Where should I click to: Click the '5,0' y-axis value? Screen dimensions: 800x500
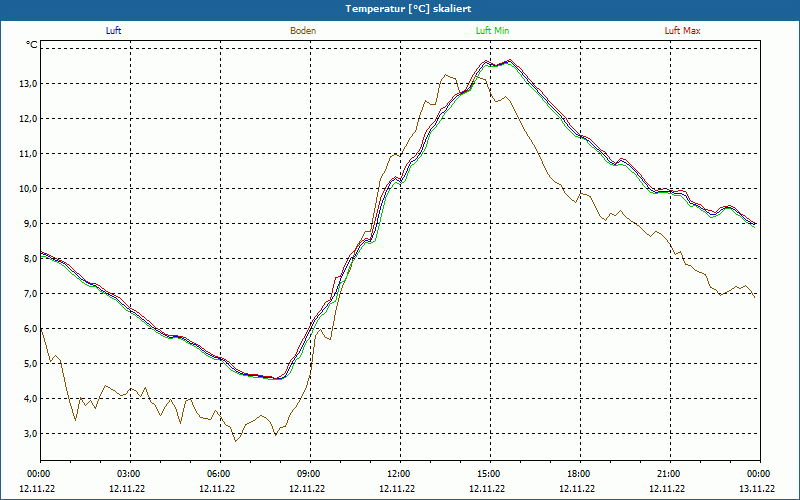[30, 364]
